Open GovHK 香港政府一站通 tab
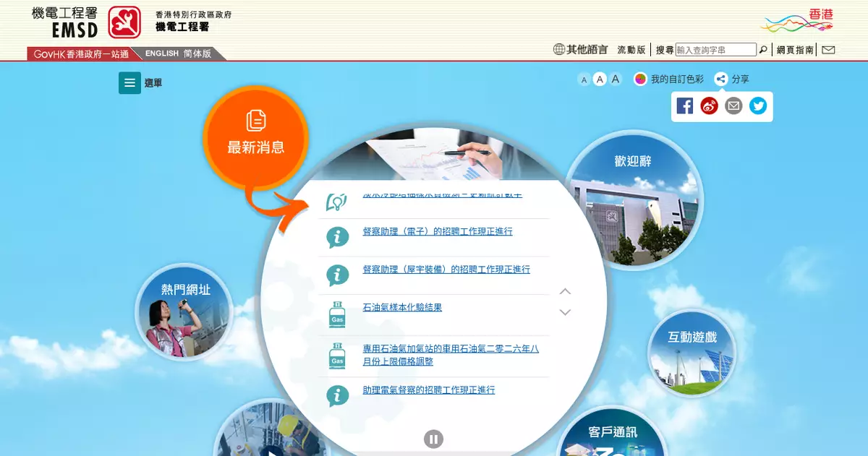Viewport: 868px width, 456px height. 80,53
